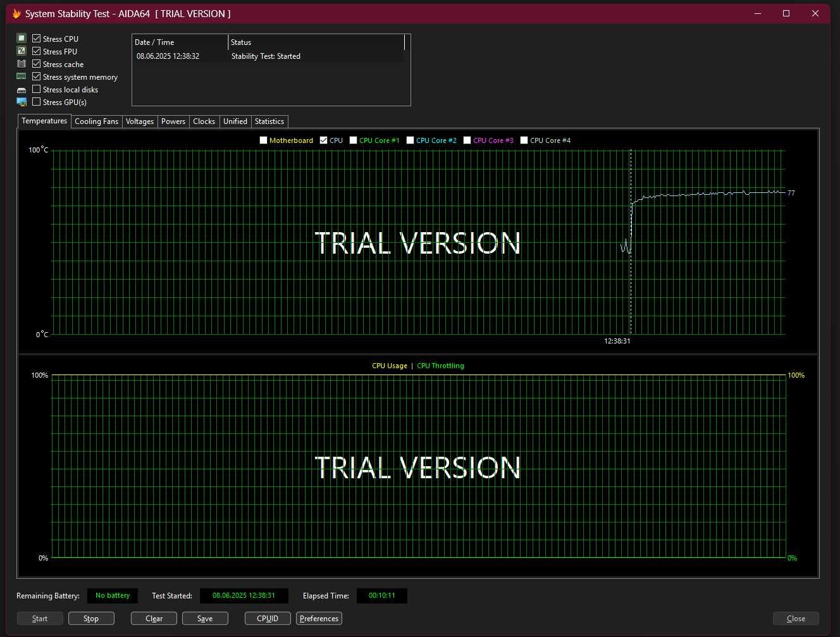Image resolution: width=840 pixels, height=637 pixels.
Task: Show CPU Core #2 temperature
Action: (x=411, y=140)
